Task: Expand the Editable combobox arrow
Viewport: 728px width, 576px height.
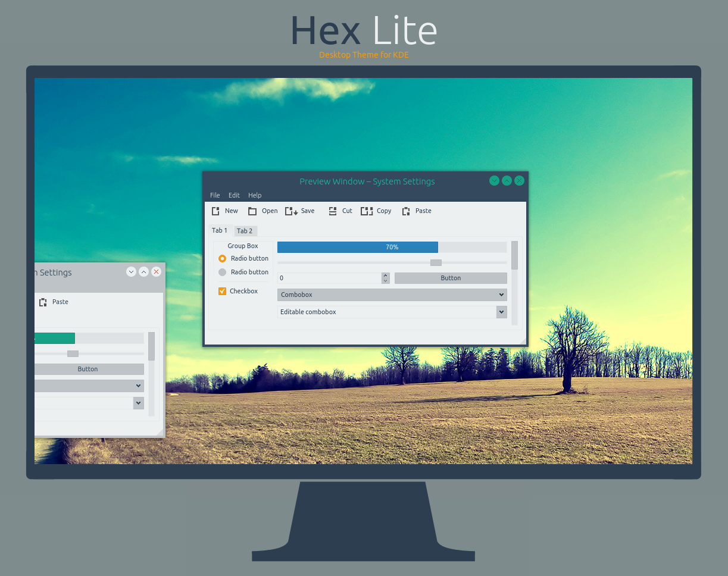Action: 501,312
